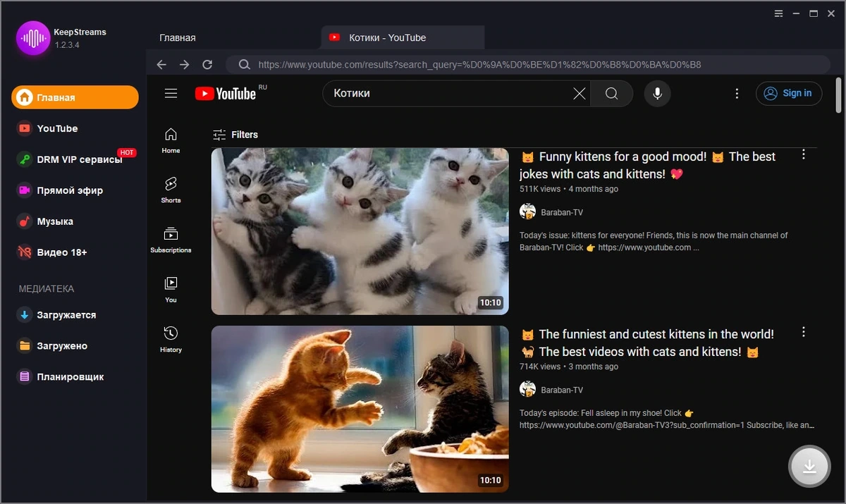Go back in browser
The image size is (846, 504).
[x=161, y=64]
